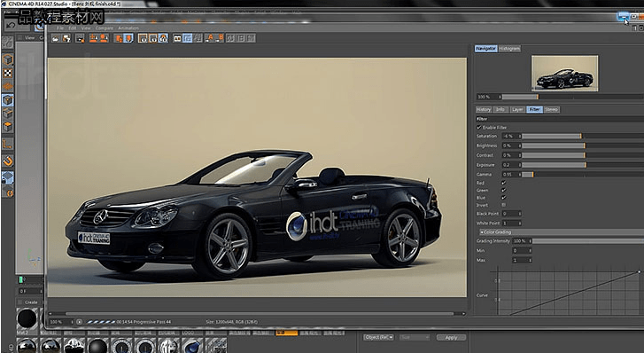Select the black Mat.2 material thumbnail
The width and height of the screenshot is (644, 353).
pyautogui.click(x=27, y=318)
